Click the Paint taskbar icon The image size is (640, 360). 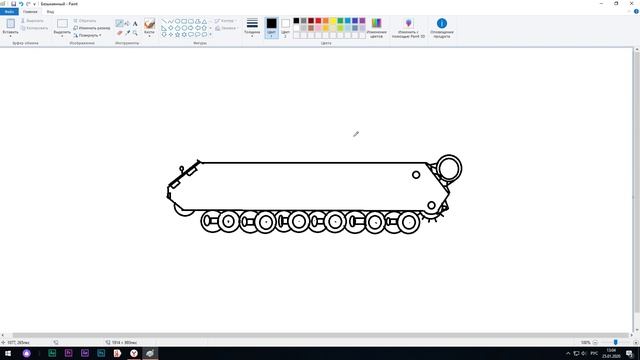tap(150, 353)
